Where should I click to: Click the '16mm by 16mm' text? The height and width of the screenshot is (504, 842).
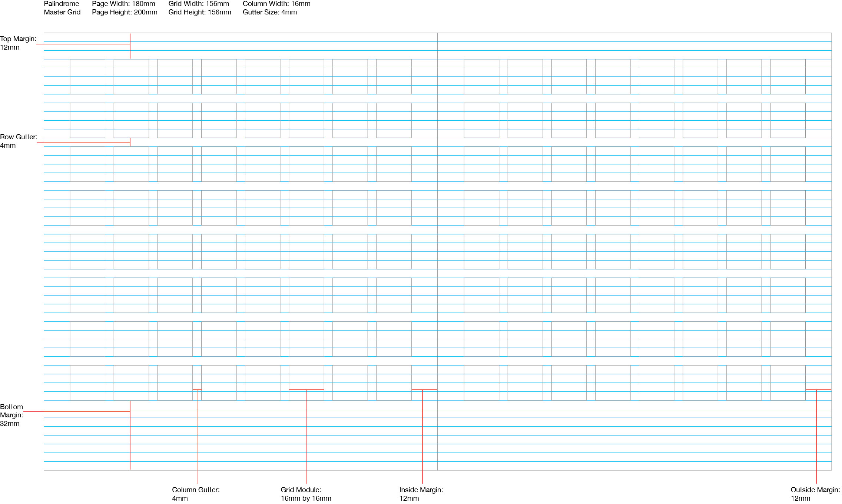(x=306, y=498)
